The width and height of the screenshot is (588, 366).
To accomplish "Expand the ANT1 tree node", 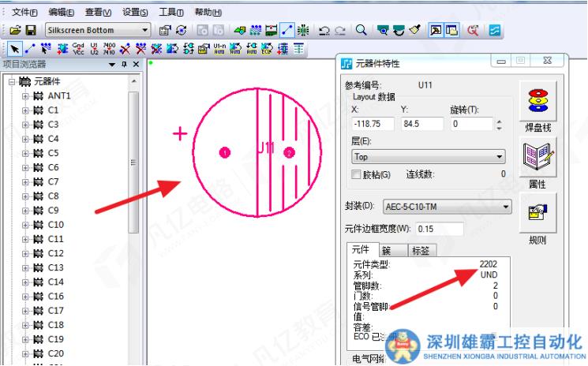I will (25, 96).
